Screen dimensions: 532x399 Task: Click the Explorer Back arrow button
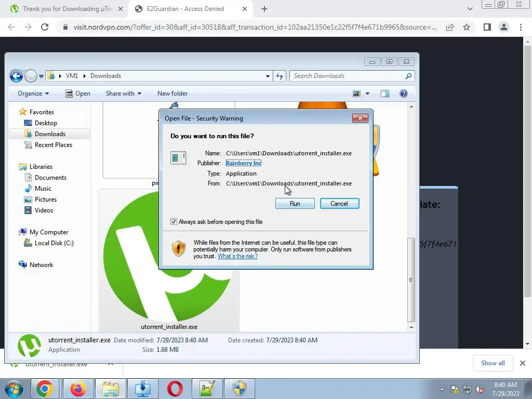pos(16,76)
